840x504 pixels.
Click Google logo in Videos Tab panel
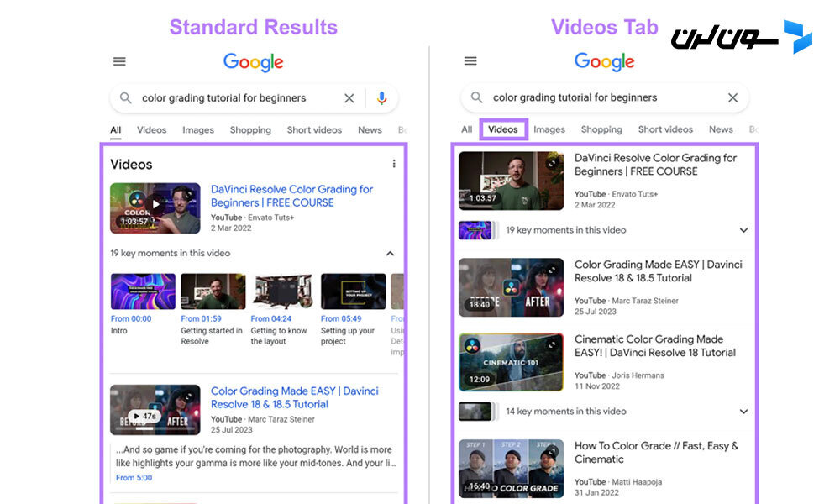click(x=604, y=61)
